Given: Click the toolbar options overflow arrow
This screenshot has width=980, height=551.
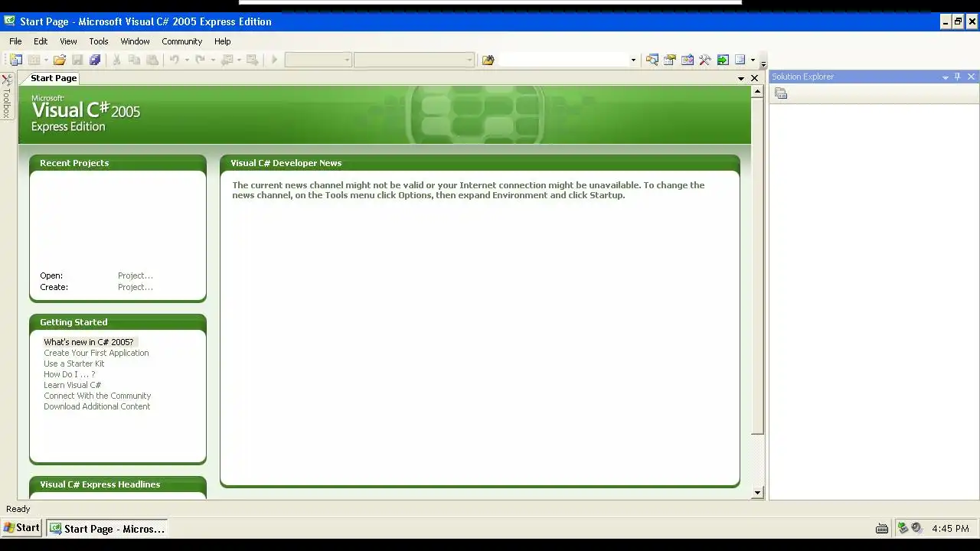Looking at the screenshot, I should [763, 64].
